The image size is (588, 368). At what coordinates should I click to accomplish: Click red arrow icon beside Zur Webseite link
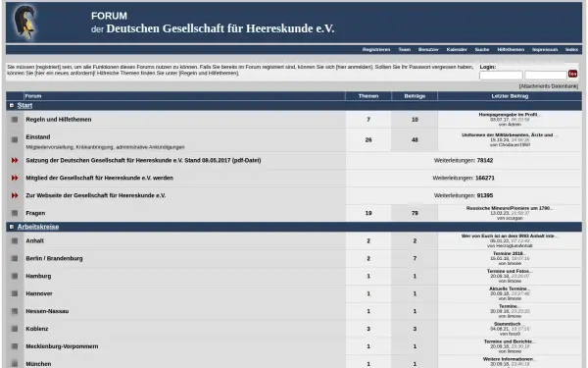[15, 195]
